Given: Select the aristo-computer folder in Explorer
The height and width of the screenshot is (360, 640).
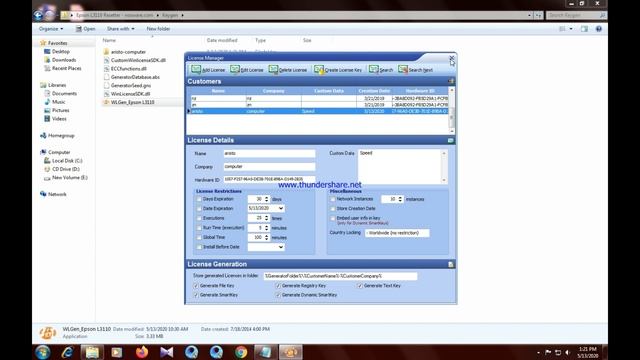Looking at the screenshot, I should tap(124, 52).
